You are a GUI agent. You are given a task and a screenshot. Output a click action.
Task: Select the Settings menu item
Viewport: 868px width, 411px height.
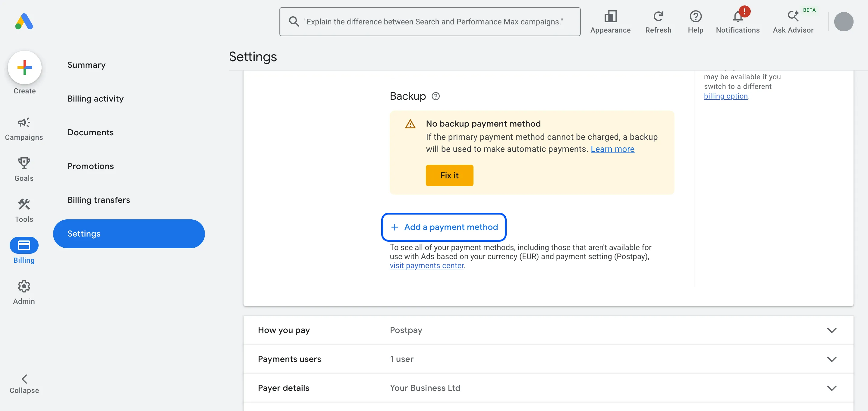[x=129, y=234]
